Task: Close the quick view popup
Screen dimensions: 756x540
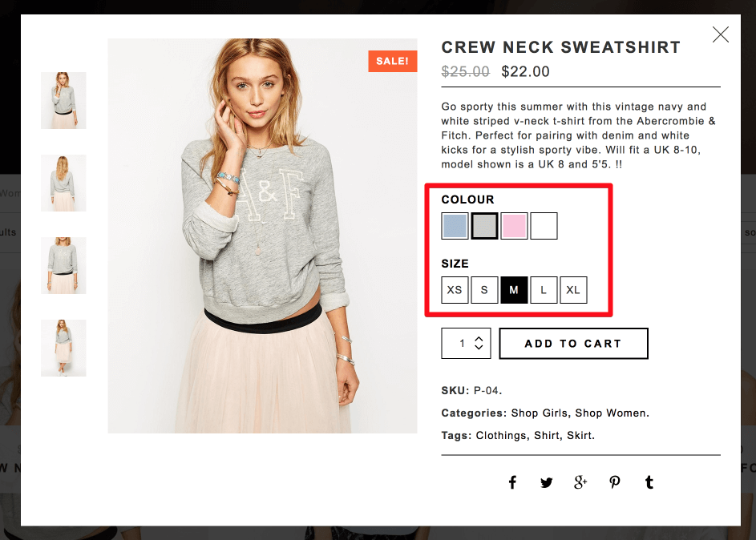Action: click(720, 34)
